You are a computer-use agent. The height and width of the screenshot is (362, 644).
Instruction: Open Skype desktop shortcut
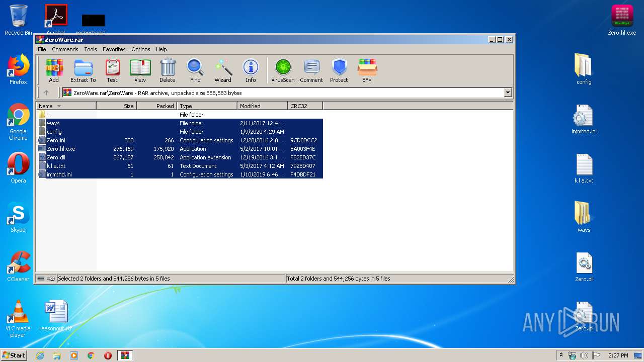coord(18,217)
